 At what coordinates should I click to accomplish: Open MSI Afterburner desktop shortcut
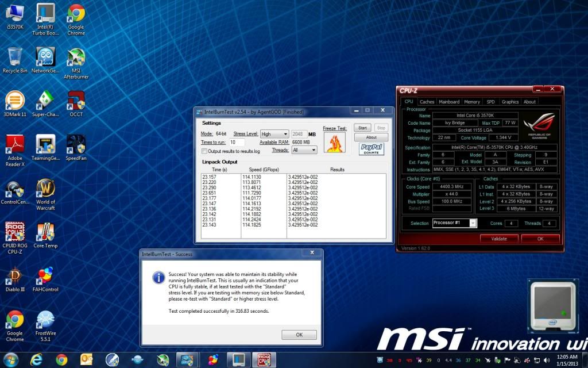click(x=76, y=63)
